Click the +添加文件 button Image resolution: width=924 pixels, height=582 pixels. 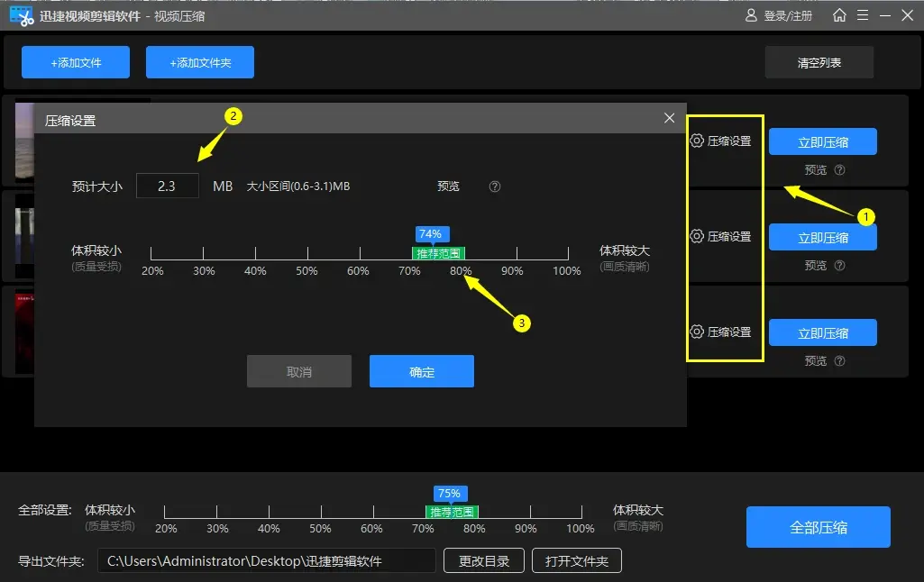point(76,63)
